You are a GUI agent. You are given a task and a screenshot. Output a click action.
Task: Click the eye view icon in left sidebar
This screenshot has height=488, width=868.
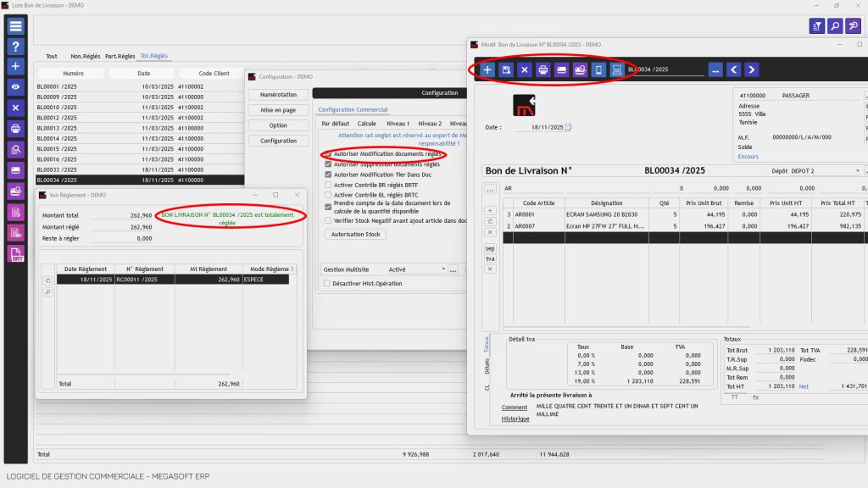(15, 87)
